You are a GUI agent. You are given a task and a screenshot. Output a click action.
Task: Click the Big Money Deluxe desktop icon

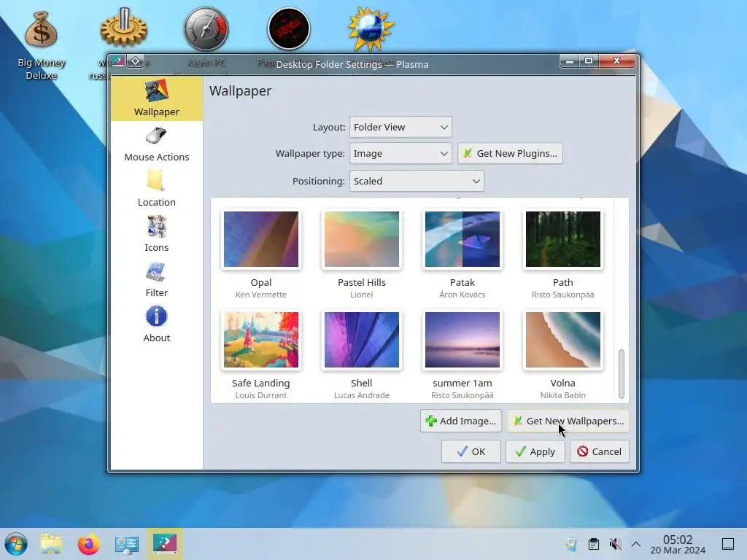point(42,29)
